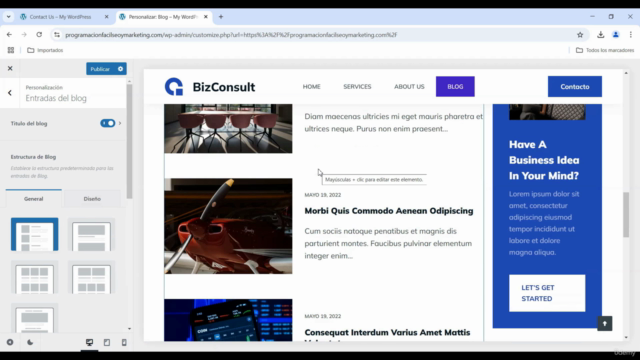This screenshot has height=360, width=640.
Task: Close the Contact Us browser tab
Action: pos(107,17)
